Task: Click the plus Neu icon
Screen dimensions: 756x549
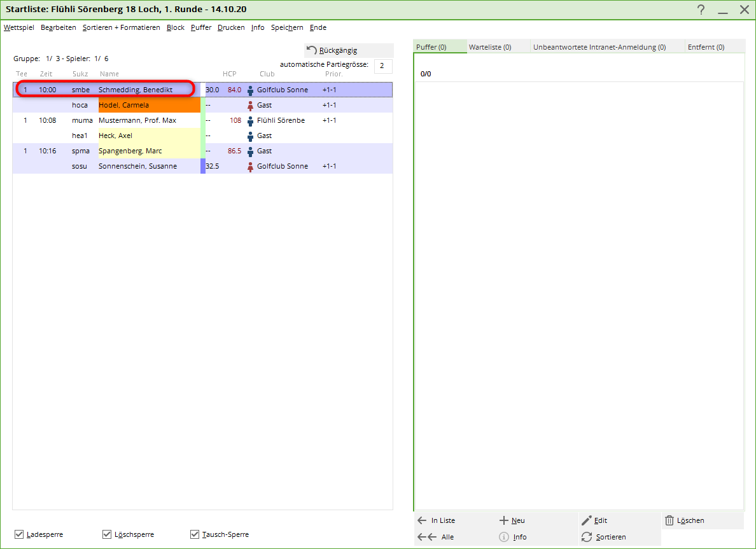Action: (x=503, y=520)
